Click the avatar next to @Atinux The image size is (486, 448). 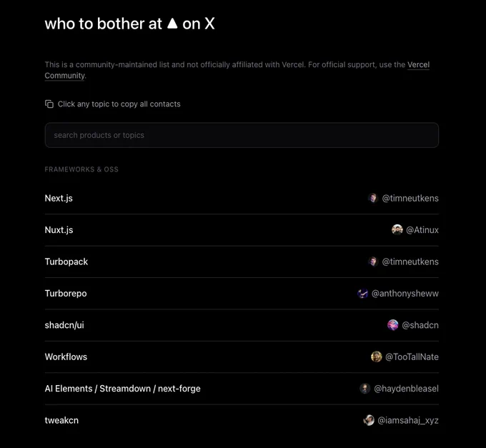point(397,230)
